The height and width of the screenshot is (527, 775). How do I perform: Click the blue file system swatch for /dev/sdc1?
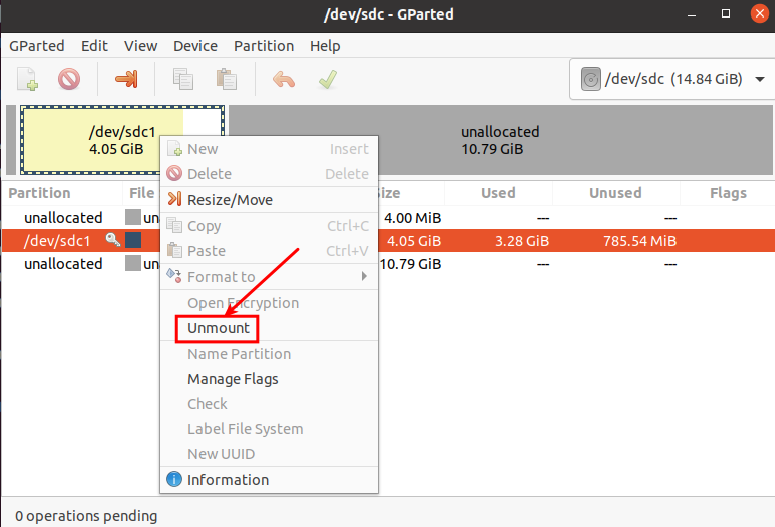coord(133,240)
